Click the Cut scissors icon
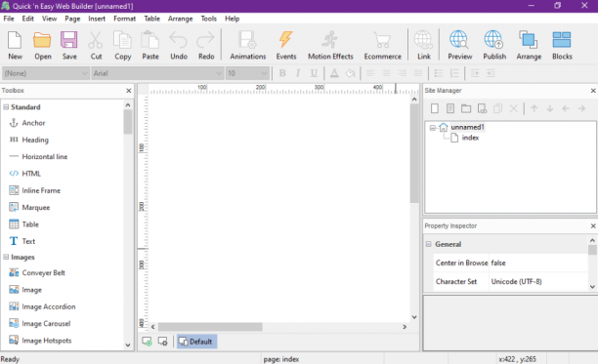This screenshot has width=598, height=364. coord(96,45)
